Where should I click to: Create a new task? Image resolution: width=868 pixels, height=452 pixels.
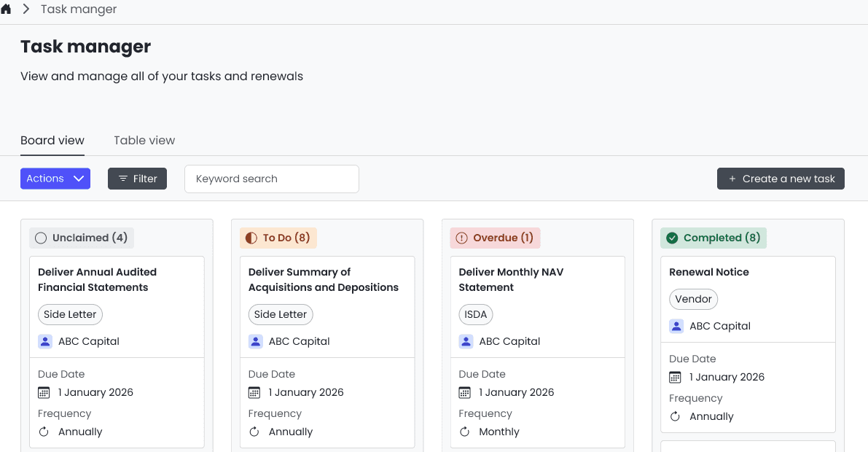(x=781, y=179)
